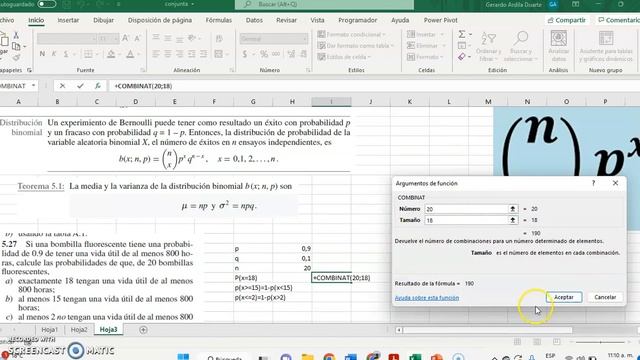Confirm the formula with the checkmark icon
The height and width of the screenshot is (360, 640).
click(80, 86)
